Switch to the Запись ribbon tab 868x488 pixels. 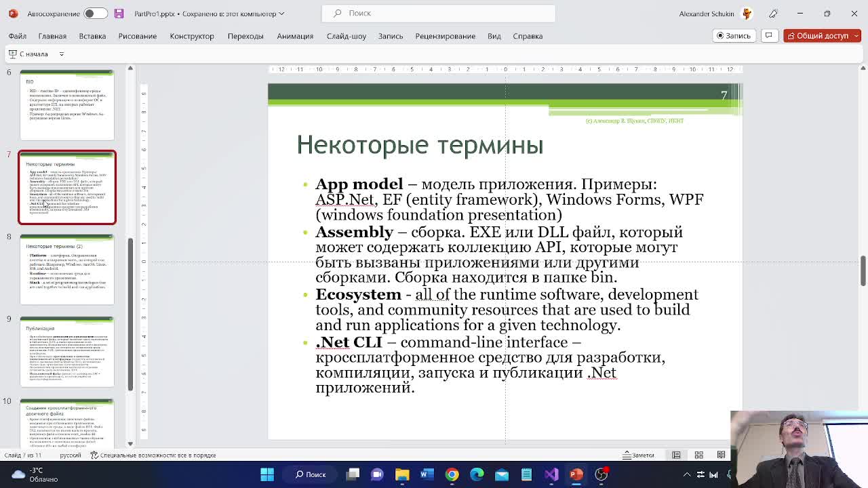tap(391, 36)
